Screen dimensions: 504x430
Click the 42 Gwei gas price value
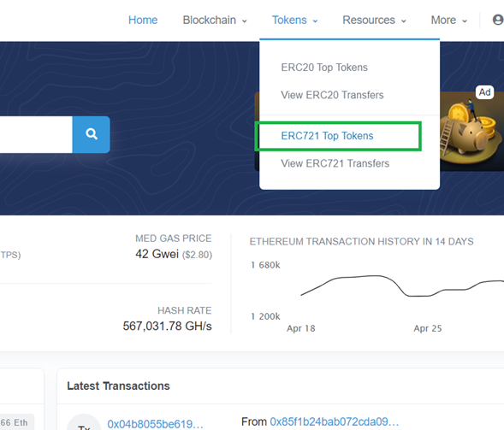click(157, 254)
